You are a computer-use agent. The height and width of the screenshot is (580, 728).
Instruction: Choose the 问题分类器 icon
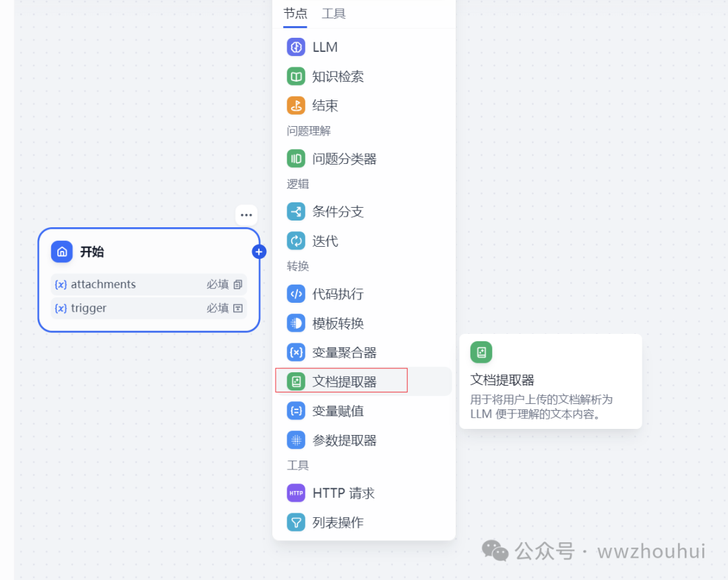[296, 159]
